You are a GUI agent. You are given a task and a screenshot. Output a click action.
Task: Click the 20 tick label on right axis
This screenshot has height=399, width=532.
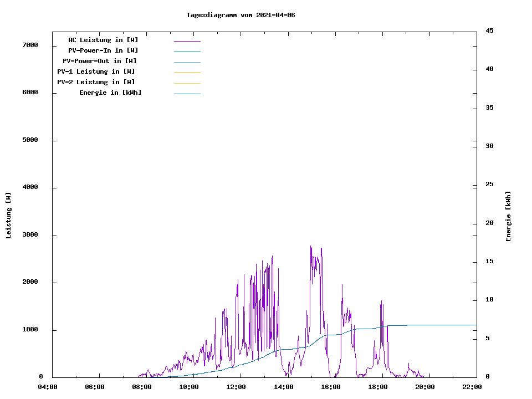coord(489,223)
